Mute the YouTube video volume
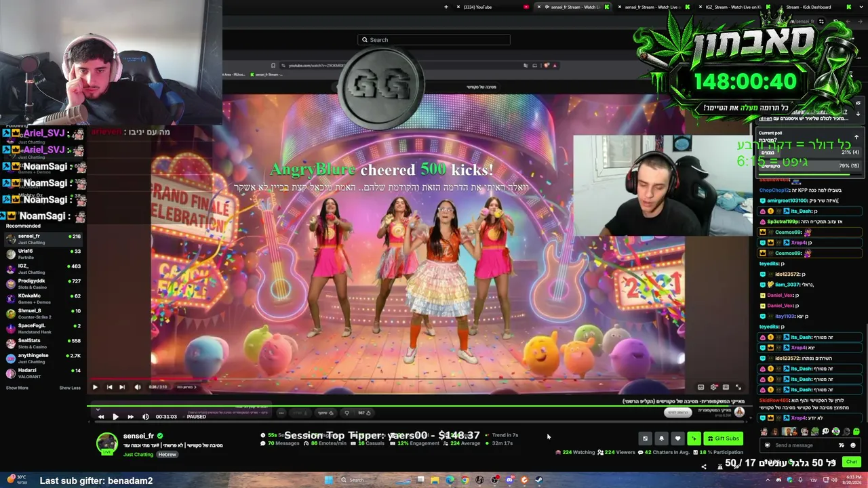868x488 pixels. click(x=138, y=387)
